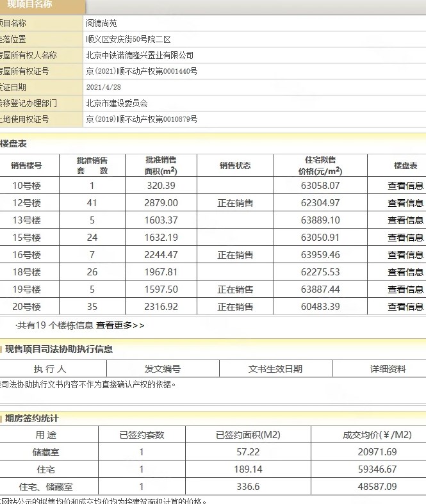Click 现售项目司法协助执行信息 section heading

coord(59,349)
